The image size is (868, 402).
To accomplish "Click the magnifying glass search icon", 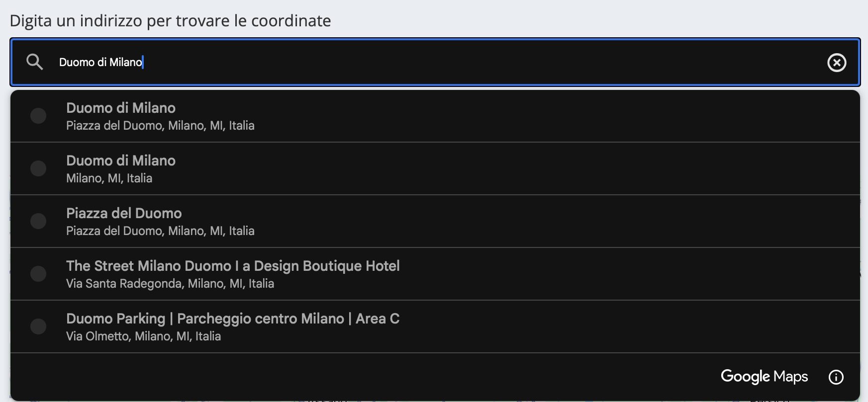I will [x=35, y=62].
